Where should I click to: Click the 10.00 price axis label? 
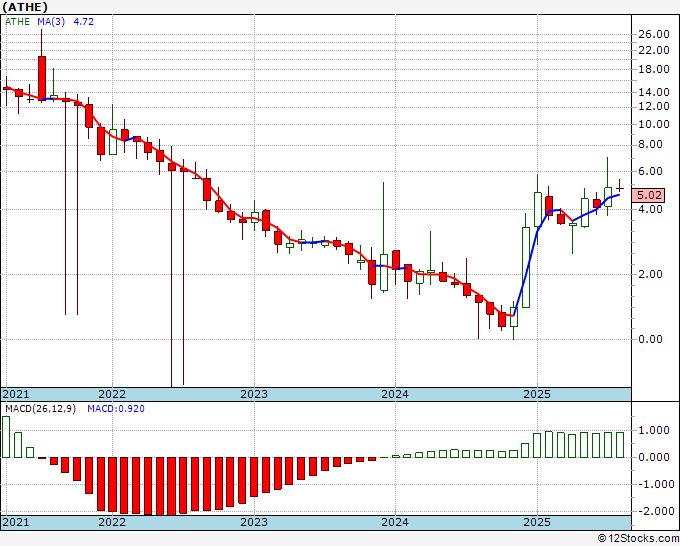654,124
